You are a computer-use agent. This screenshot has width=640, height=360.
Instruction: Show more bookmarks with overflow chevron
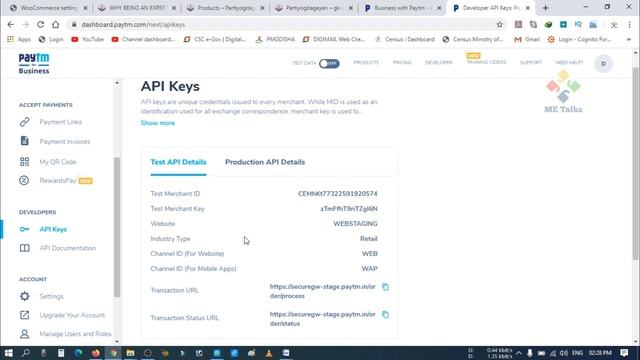point(629,39)
